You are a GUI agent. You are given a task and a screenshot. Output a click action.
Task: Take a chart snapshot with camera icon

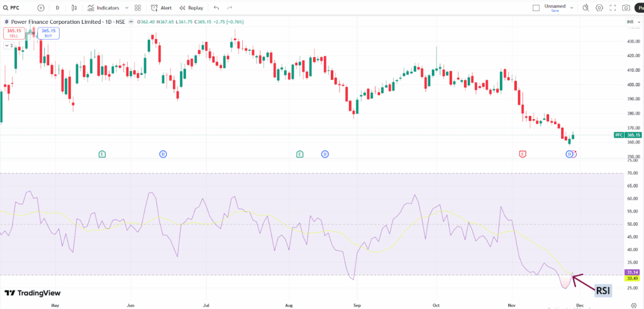tap(626, 8)
